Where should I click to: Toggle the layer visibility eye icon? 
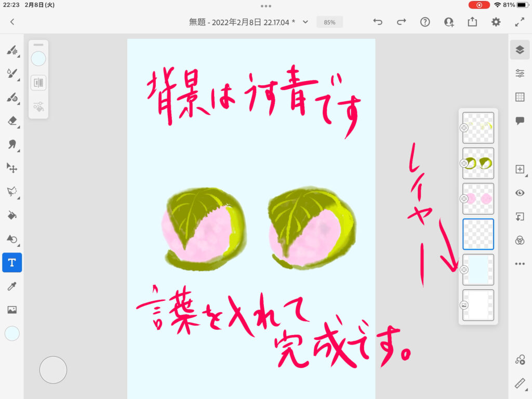(x=520, y=193)
